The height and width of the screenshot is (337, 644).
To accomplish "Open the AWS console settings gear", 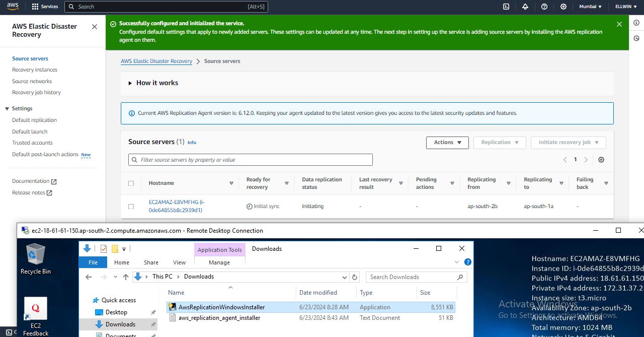I will pyautogui.click(x=563, y=7).
